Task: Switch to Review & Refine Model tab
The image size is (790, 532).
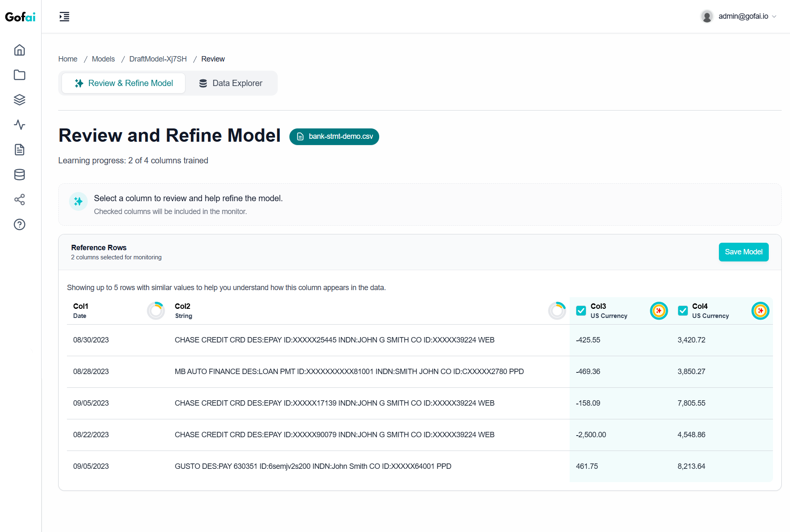Action: (x=123, y=83)
